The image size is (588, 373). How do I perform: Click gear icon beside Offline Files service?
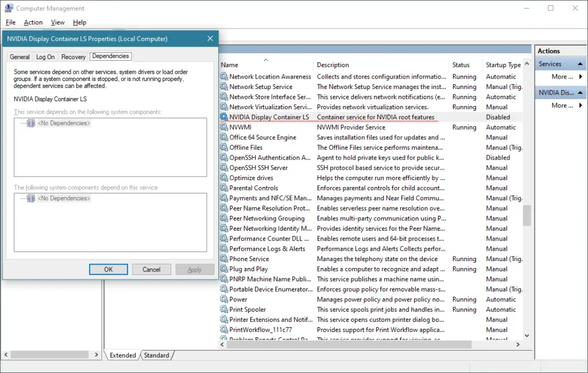[x=224, y=147]
